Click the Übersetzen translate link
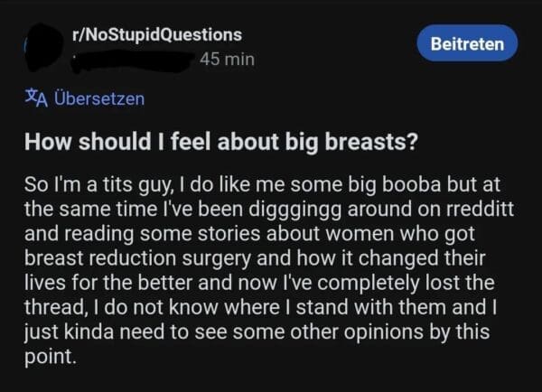Screen dimensions: 542x392 pos(94,98)
